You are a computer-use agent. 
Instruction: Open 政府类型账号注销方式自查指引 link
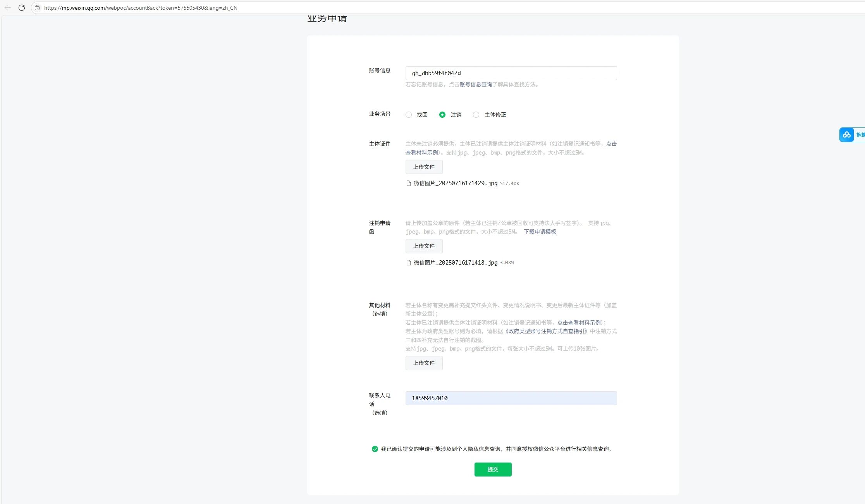546,331
